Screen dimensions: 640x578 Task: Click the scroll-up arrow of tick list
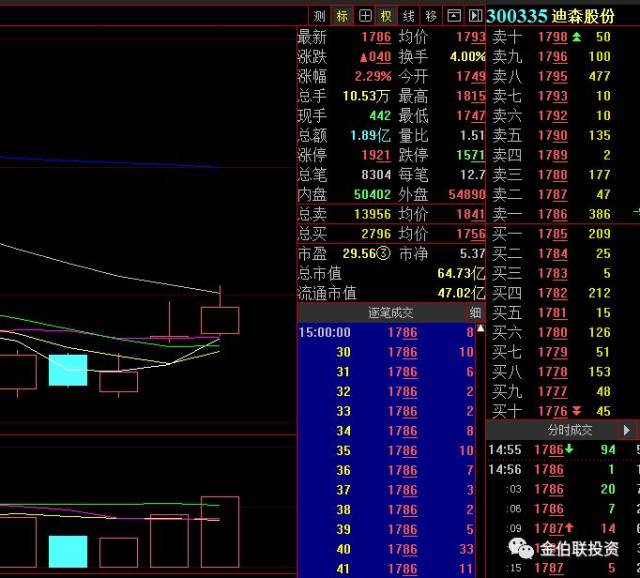481,328
